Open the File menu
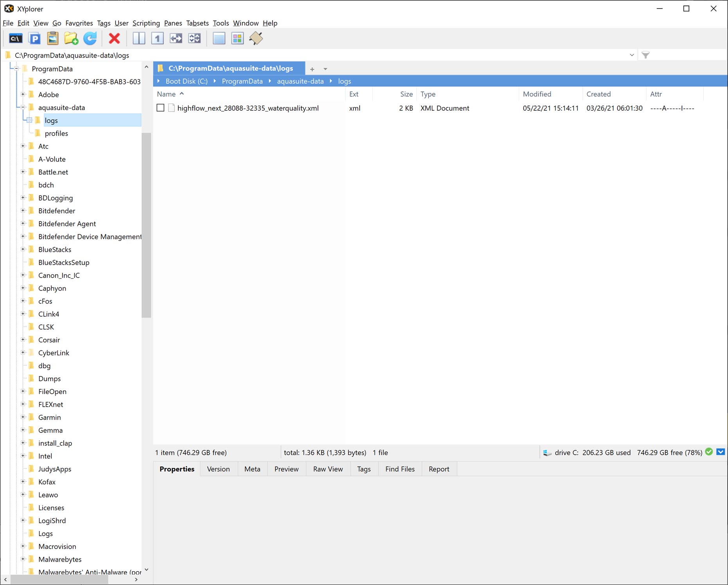This screenshot has height=585, width=728. pos(8,23)
